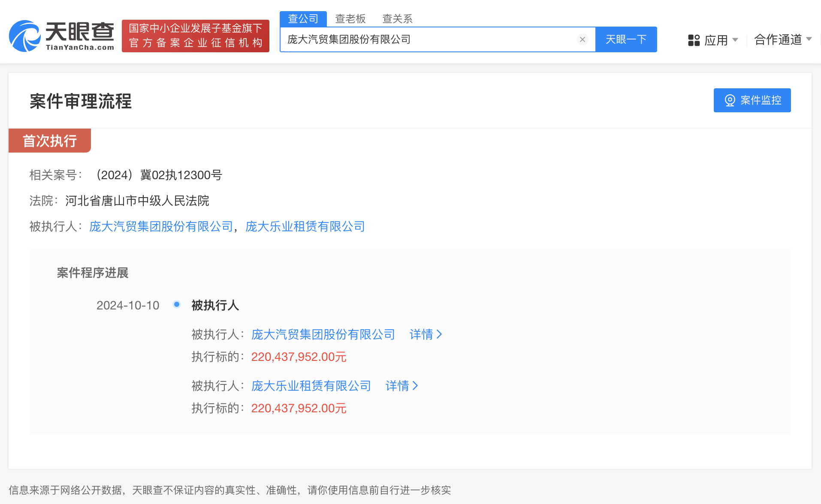Viewport: 821px width, 504px height.
Task: Select court name 河北省唐山市中级人民法院
Action: coord(137,201)
